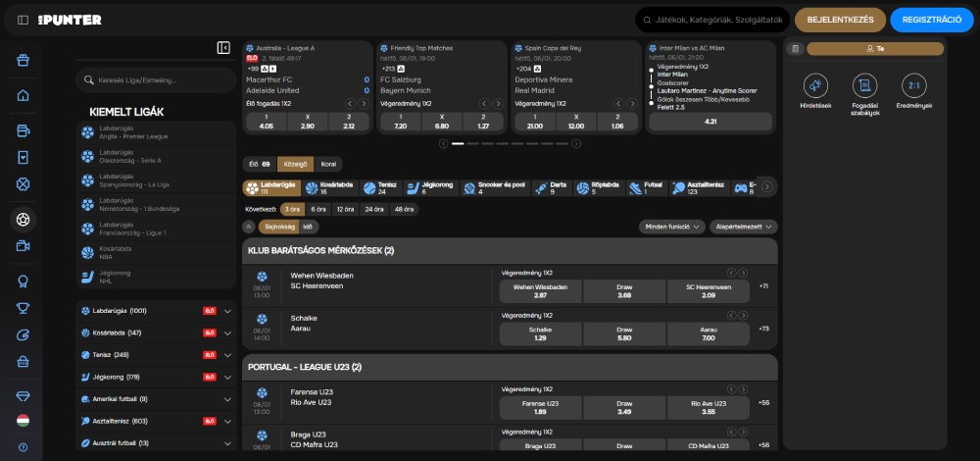Screen dimensions: 980x461
Task: Open the Minden funkció dropdown
Action: [670, 227]
